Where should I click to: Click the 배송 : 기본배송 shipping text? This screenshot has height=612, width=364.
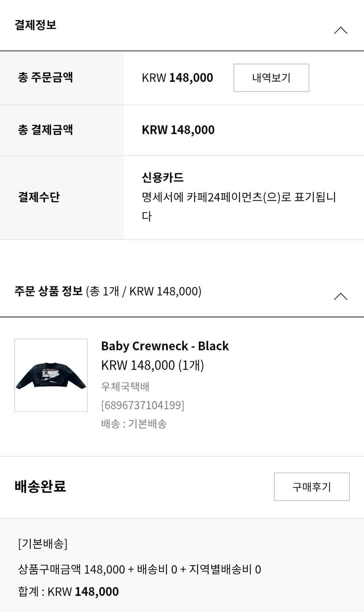pos(134,424)
